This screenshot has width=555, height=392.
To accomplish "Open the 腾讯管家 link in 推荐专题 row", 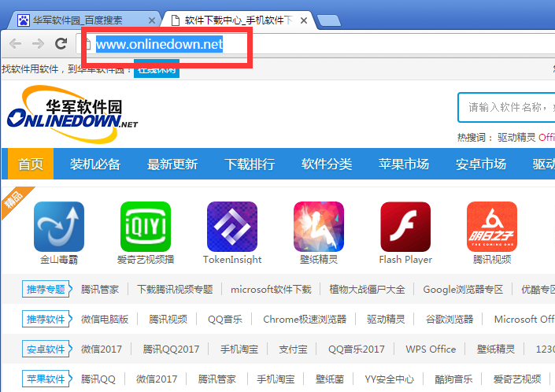I will pyautogui.click(x=100, y=290).
